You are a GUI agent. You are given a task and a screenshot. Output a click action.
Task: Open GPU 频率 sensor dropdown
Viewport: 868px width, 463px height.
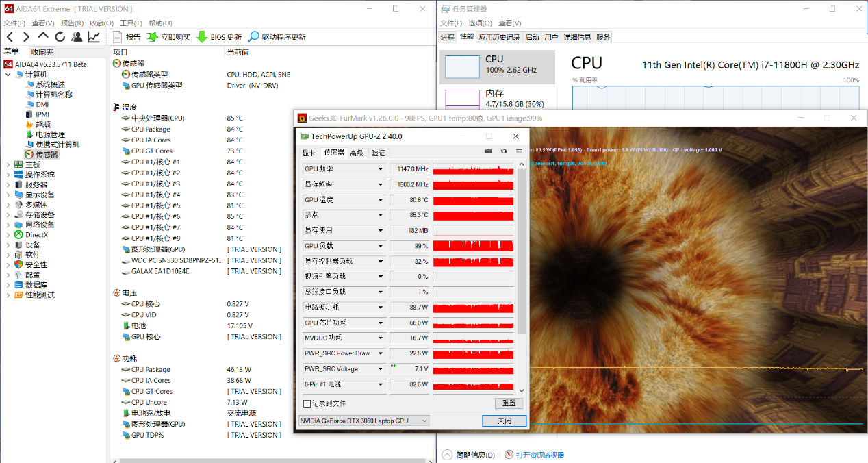pos(381,169)
